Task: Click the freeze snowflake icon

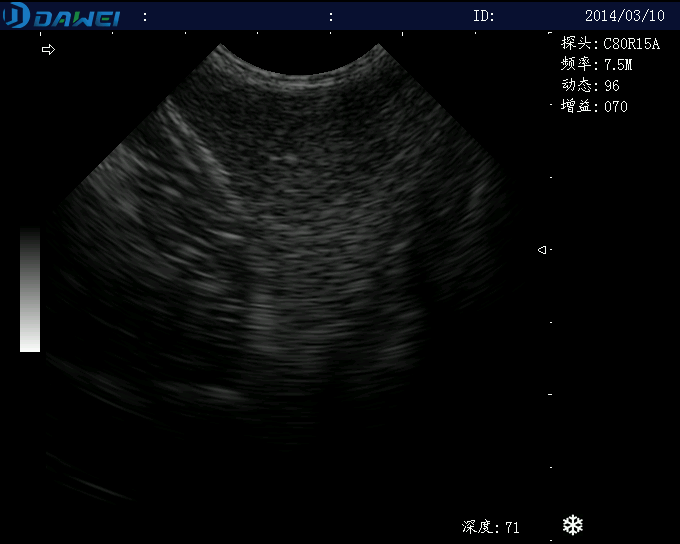Action: pos(572,525)
